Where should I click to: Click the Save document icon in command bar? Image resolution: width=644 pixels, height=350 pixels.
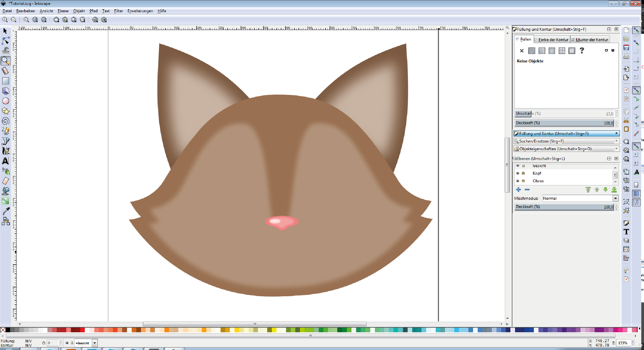pos(626,47)
